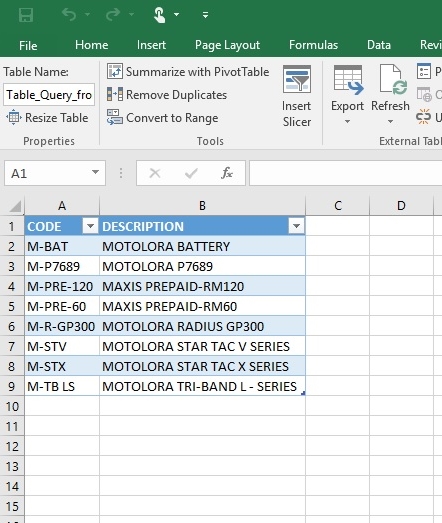Click the table resize handle at corner
The image size is (442, 523).
pos(303,394)
